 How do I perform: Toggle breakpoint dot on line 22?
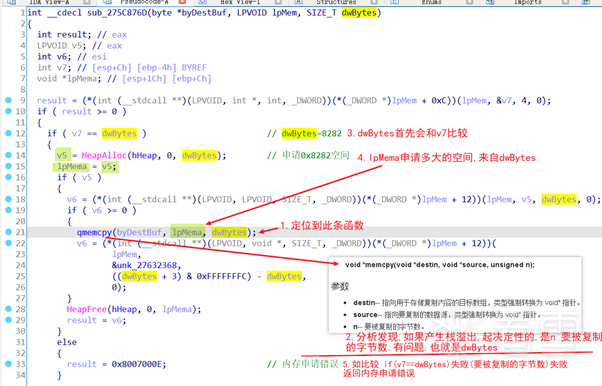[8, 243]
